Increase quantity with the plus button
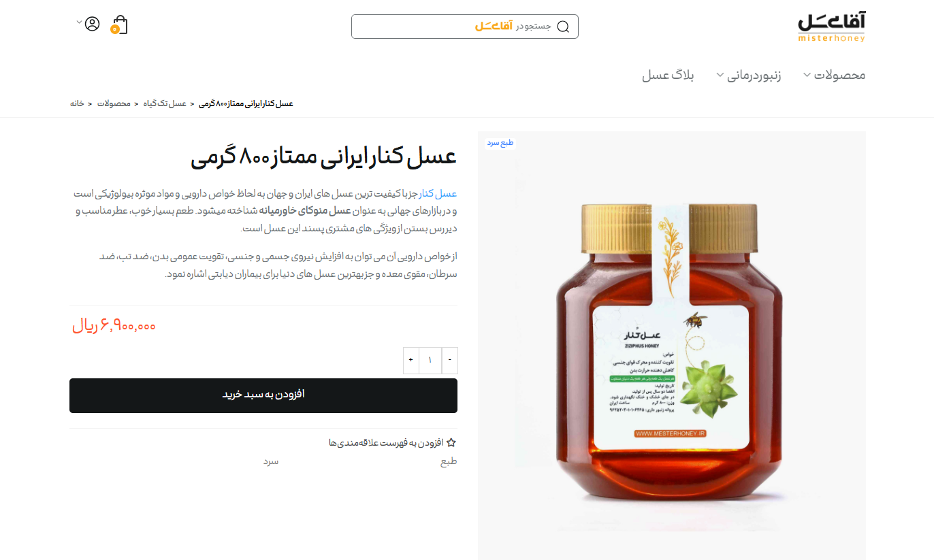 (410, 359)
